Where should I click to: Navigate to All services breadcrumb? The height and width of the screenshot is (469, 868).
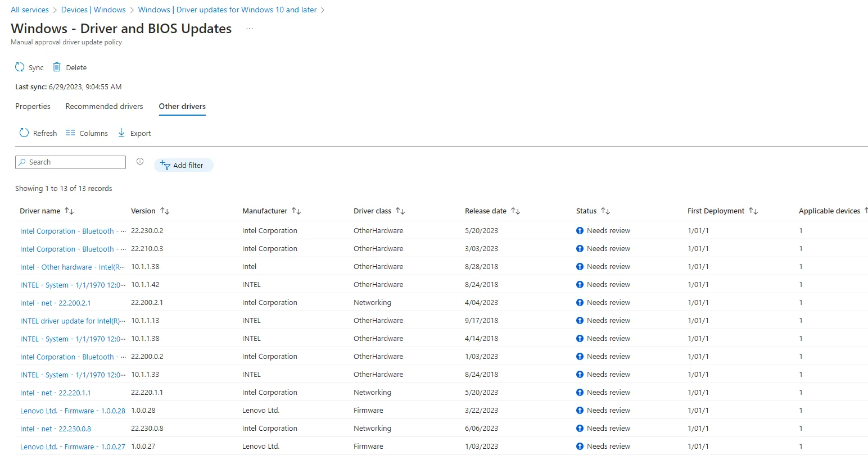click(30, 10)
